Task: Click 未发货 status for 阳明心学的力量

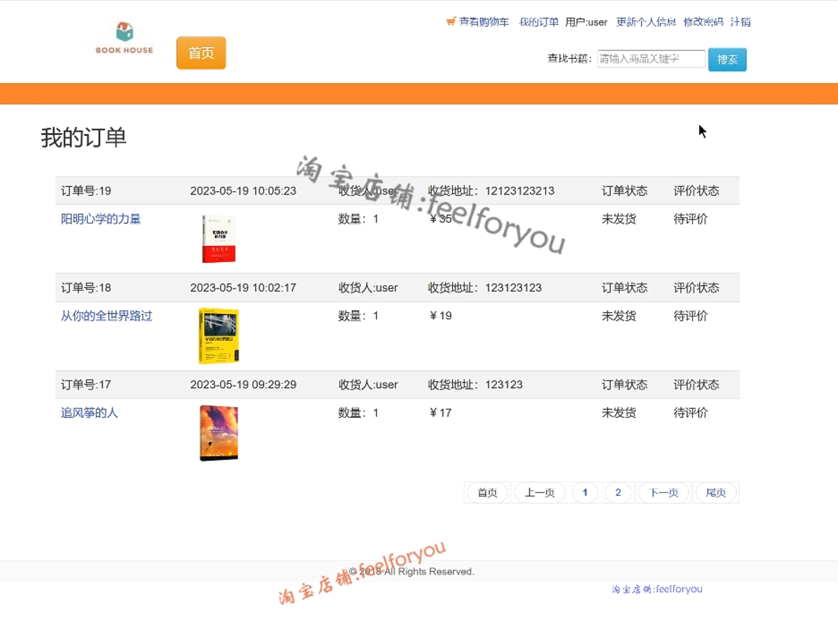Action: 619,219
